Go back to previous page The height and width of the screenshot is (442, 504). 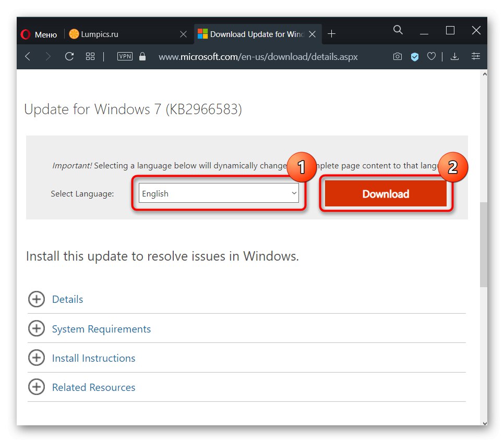tap(28, 56)
